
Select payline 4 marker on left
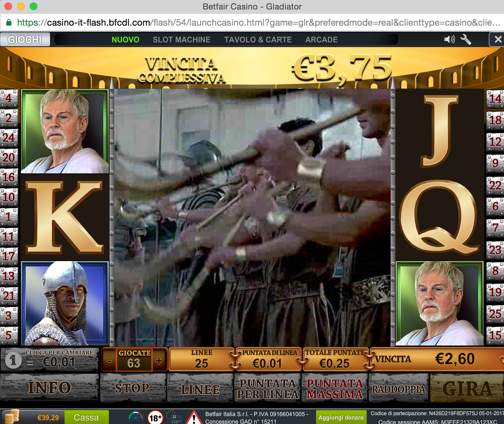coord(9,98)
